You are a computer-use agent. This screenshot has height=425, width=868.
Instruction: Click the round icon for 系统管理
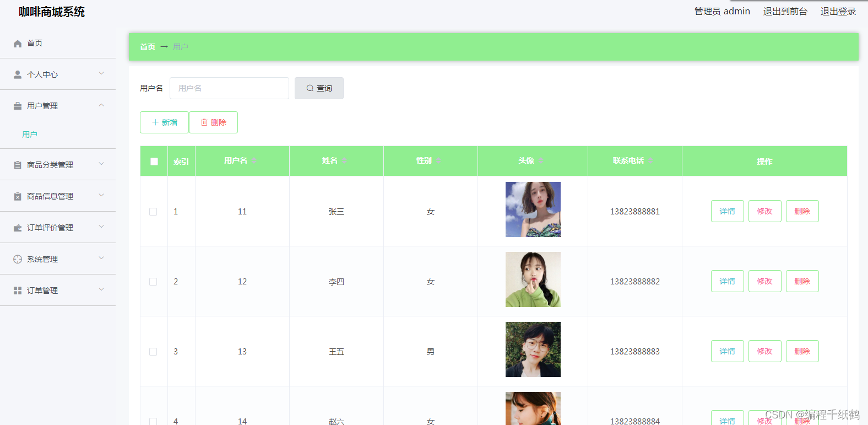pos(18,259)
